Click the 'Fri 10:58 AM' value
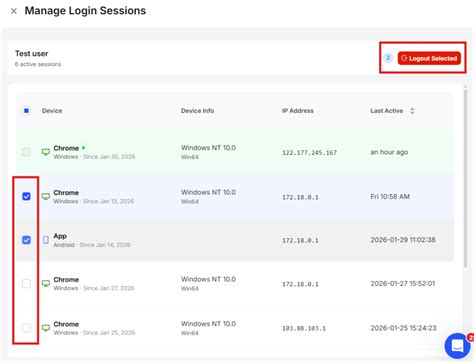The width and height of the screenshot is (474, 362). point(390,197)
